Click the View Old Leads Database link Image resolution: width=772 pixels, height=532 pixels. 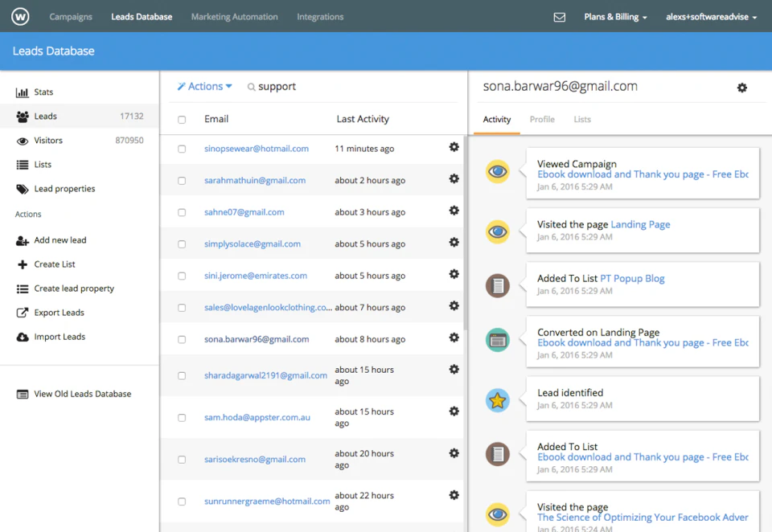click(x=78, y=394)
